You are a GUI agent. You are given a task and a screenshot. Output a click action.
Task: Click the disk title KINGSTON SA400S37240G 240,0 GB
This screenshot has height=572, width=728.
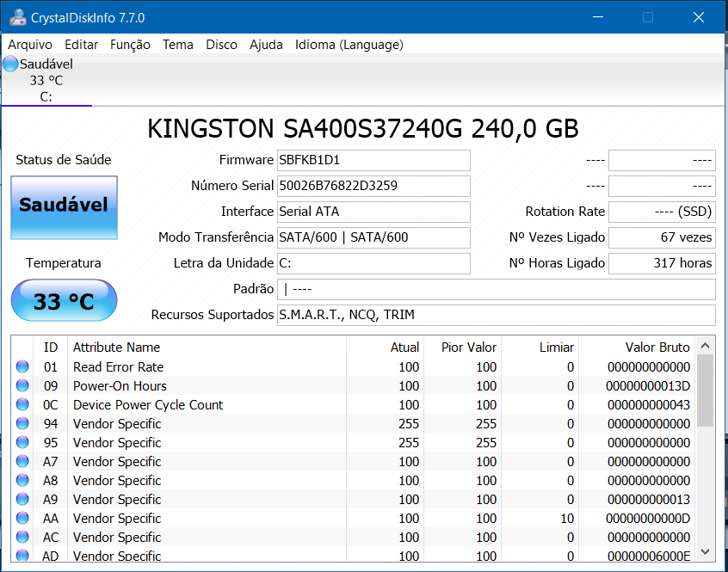point(363,128)
